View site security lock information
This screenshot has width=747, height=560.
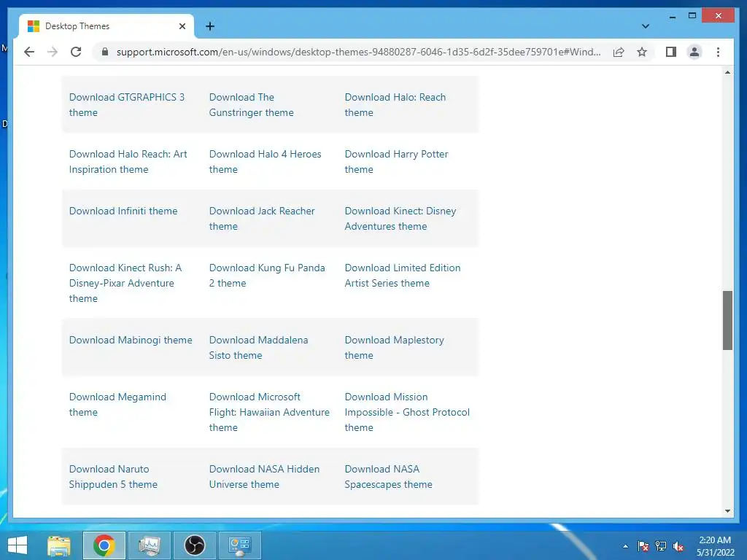coord(105,52)
